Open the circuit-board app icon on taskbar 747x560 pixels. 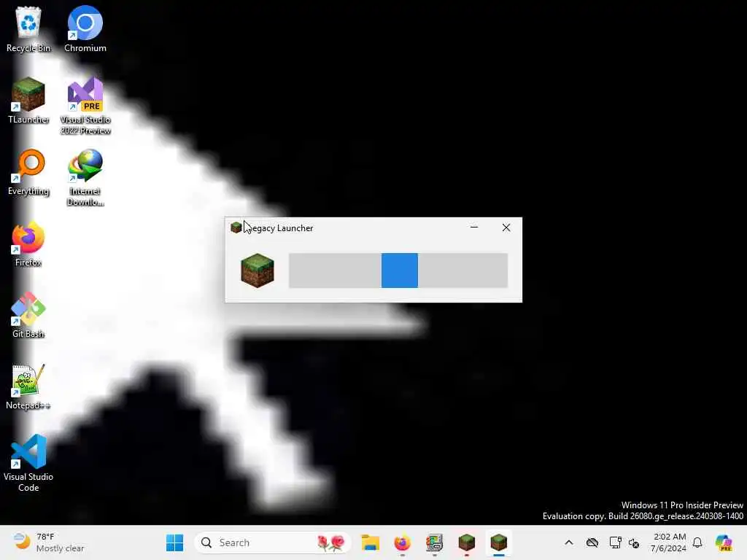tap(434, 542)
